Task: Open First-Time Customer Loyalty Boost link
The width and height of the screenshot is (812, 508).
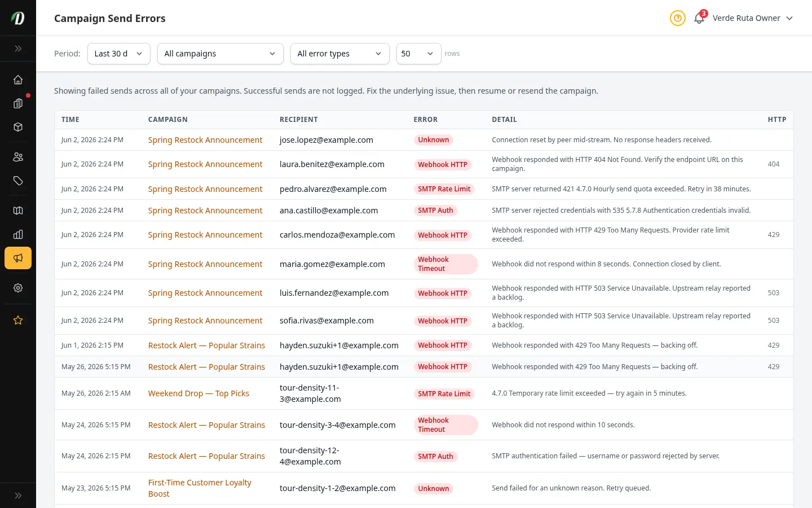Action: (x=200, y=488)
